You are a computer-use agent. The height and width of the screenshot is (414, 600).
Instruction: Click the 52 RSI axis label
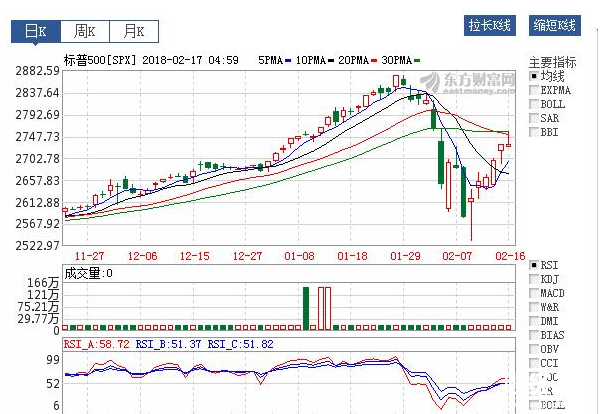53,384
